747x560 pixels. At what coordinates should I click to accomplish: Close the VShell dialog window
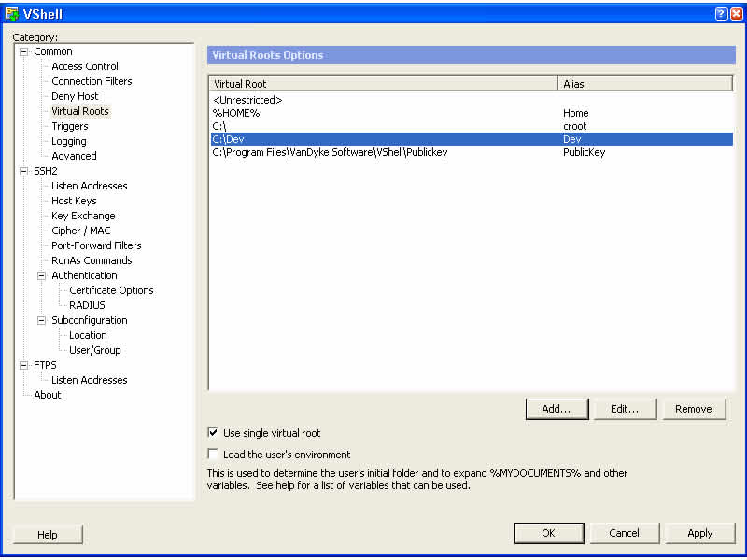(x=736, y=14)
